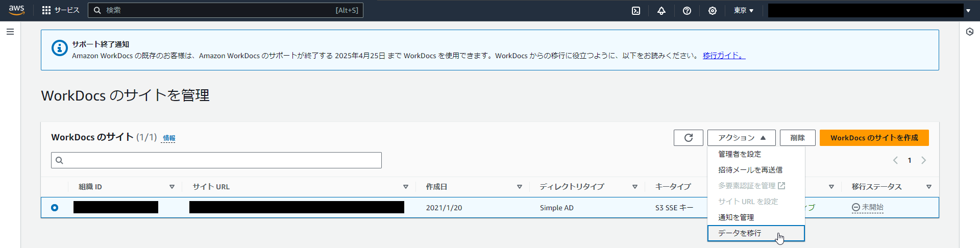Click the refresh sites button
980x248 pixels.
click(x=689, y=138)
